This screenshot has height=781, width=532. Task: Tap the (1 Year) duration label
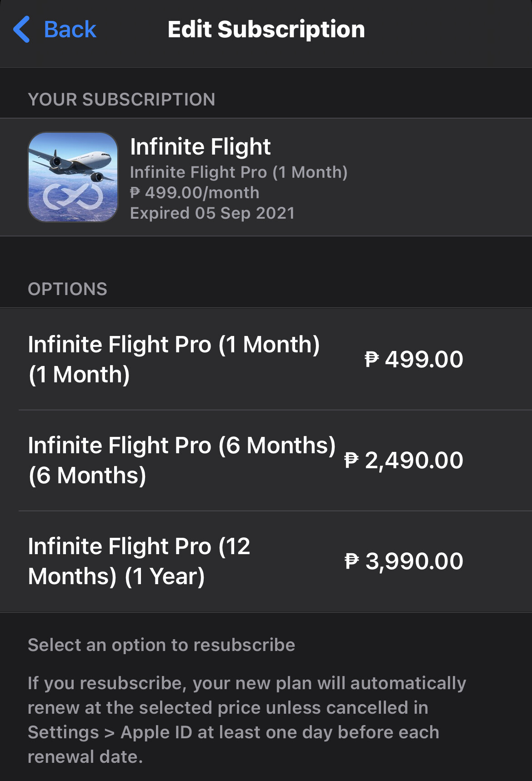(165, 576)
